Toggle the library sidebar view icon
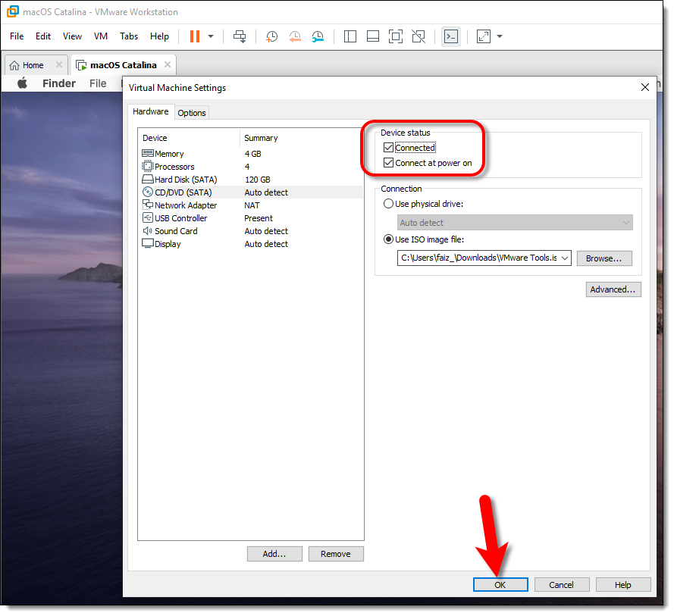This screenshot has height=616, width=674. click(x=350, y=36)
